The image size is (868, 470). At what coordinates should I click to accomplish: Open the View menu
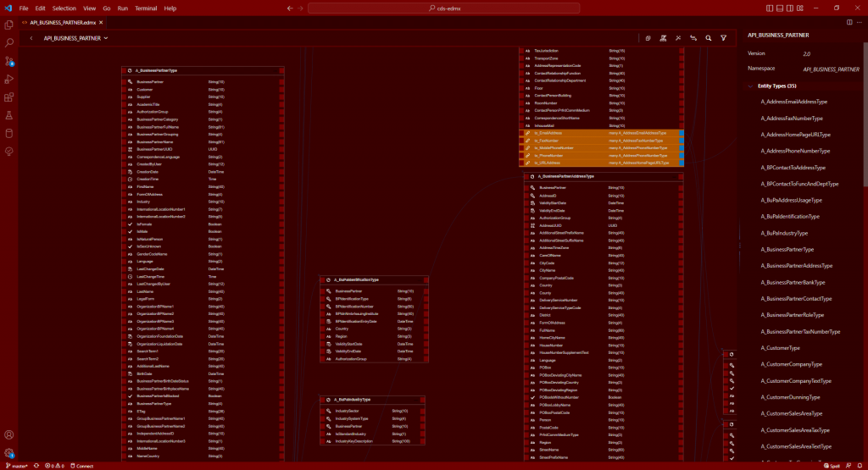[x=89, y=8]
